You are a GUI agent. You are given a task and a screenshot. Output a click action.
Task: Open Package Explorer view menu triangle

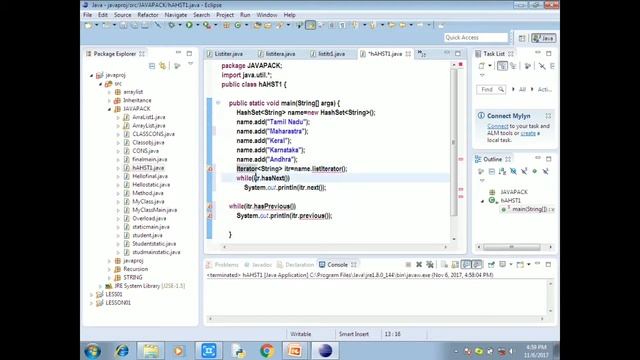[x=190, y=64]
